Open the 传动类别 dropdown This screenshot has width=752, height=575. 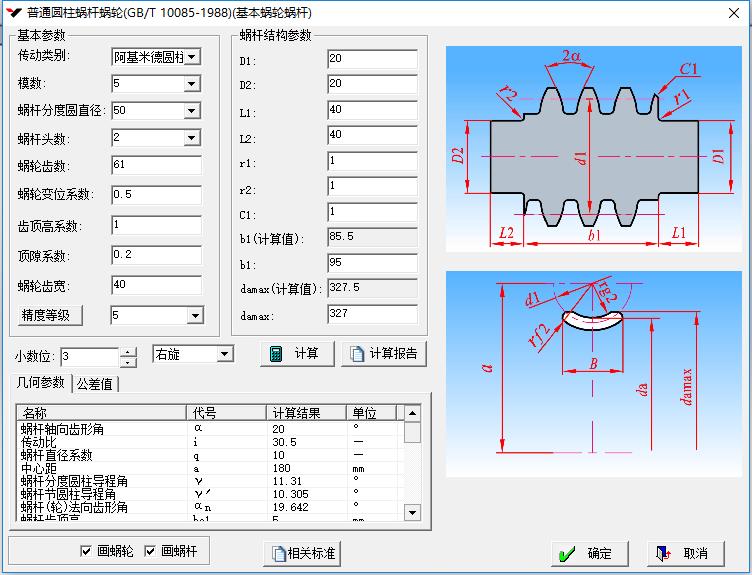click(x=192, y=57)
